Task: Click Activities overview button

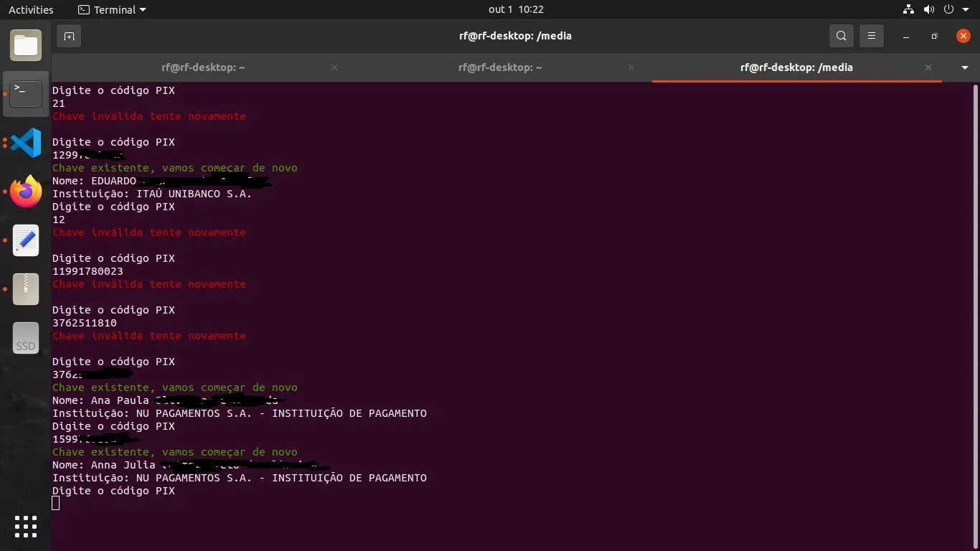Action: (x=31, y=10)
